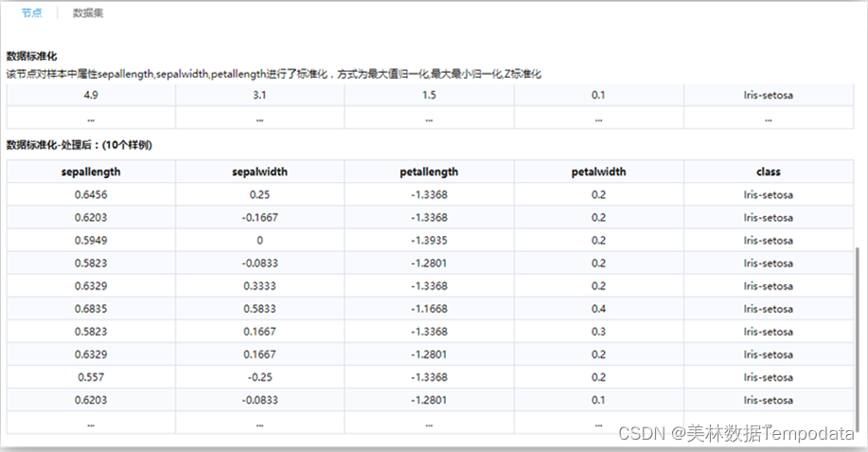The image size is (868, 452).
Task: Click the petallength value -1.3935
Action: tap(429, 241)
